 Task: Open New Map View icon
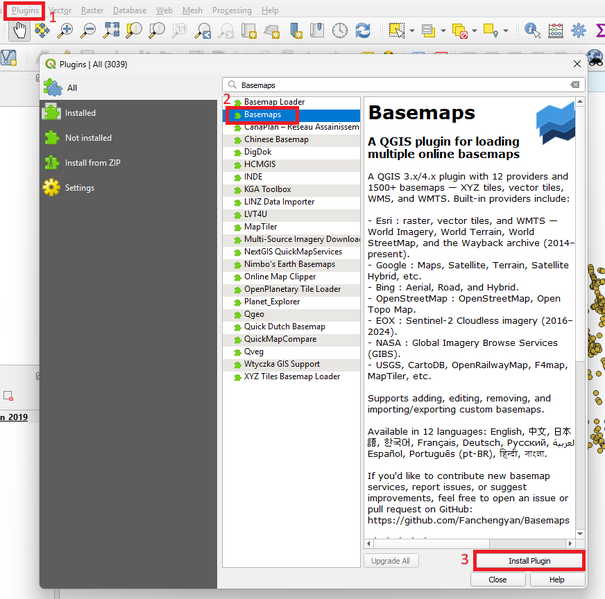coord(249,30)
